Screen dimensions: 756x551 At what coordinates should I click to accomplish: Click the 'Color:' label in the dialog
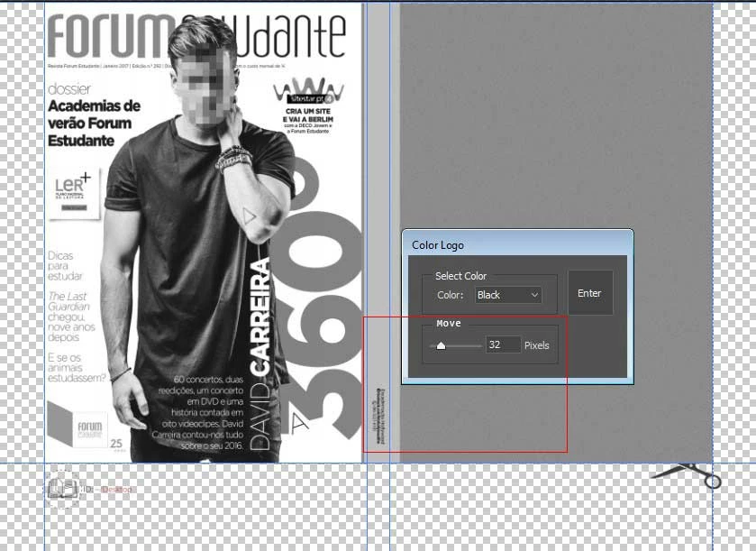(450, 295)
